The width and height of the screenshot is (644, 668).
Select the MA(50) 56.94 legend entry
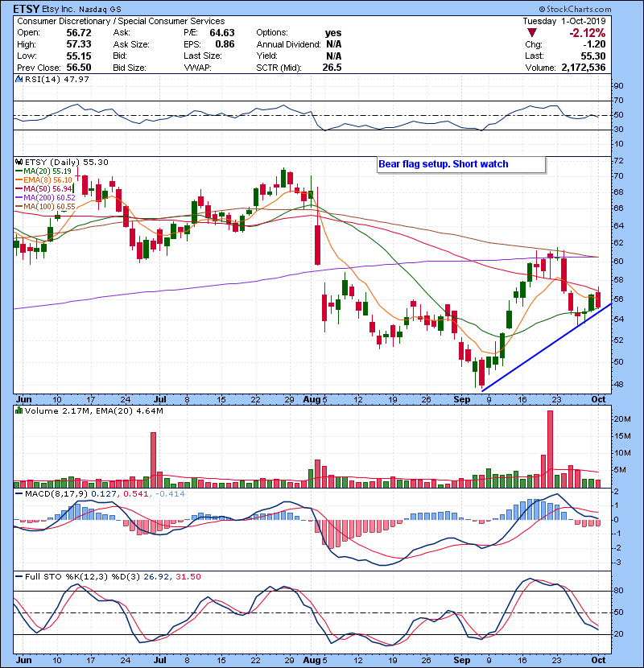(x=43, y=188)
